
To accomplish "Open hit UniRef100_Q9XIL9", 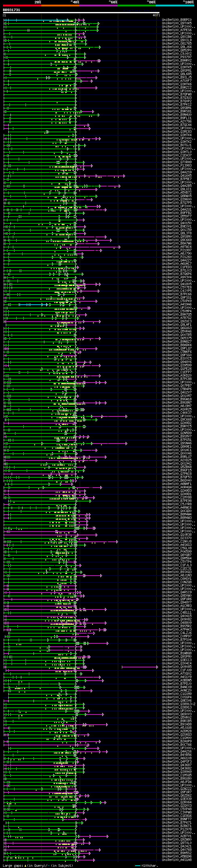I will click(x=177, y=40).
